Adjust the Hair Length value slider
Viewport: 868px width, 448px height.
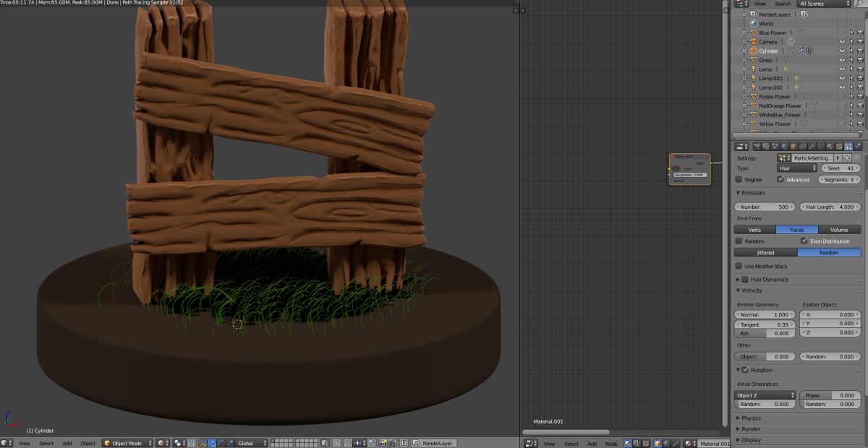830,207
